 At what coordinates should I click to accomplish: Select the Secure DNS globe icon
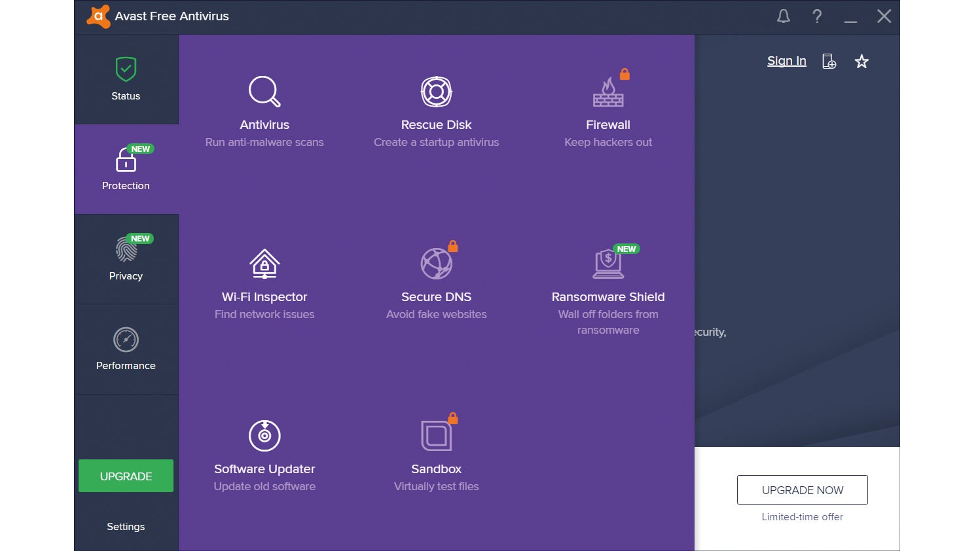click(x=436, y=264)
